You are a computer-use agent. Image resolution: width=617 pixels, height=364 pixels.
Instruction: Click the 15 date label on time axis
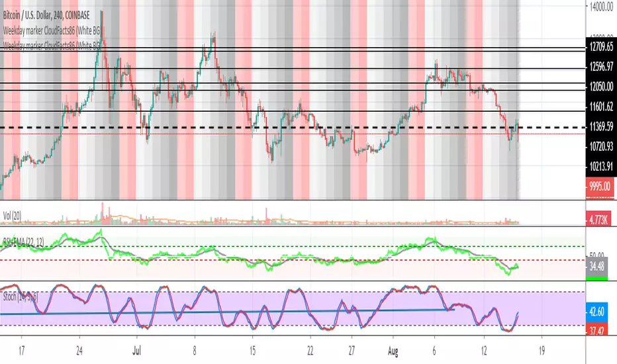click(252, 351)
